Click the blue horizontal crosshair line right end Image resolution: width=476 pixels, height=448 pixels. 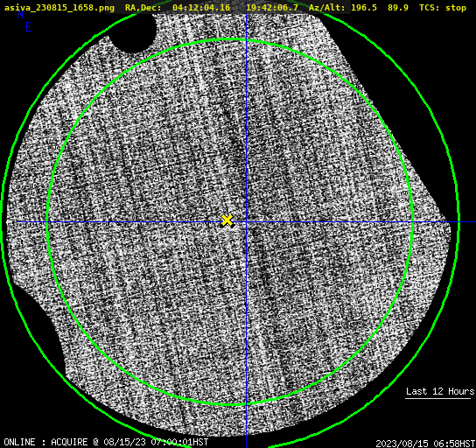pos(467,222)
